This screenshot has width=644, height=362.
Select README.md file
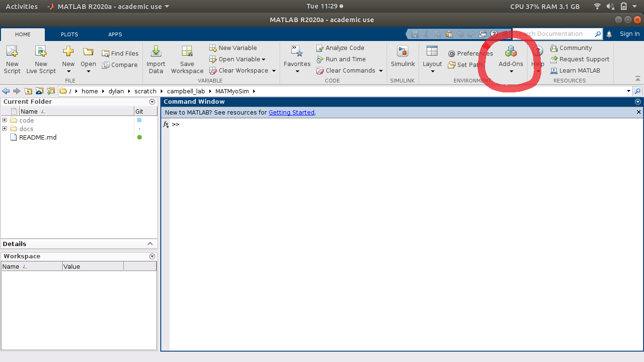click(38, 137)
